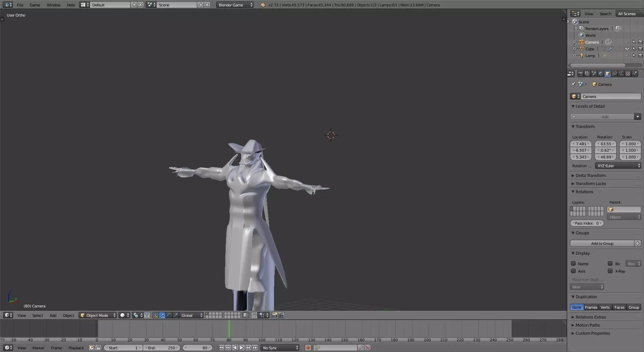Toggle Cube visibility eye in the outliner

point(627,49)
